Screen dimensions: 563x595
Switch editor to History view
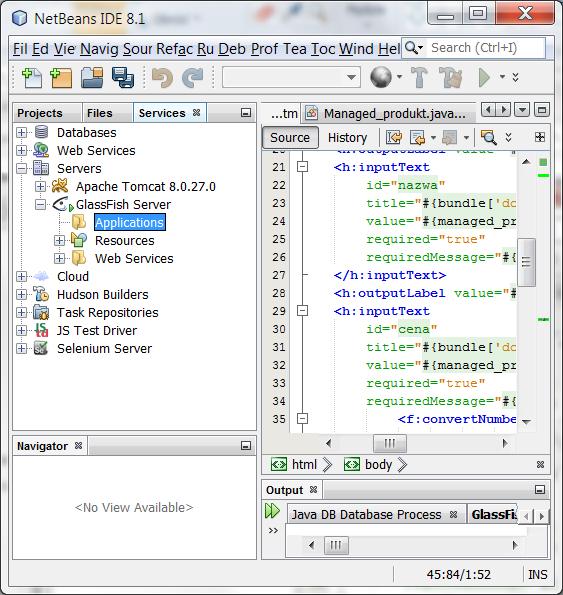tap(348, 137)
